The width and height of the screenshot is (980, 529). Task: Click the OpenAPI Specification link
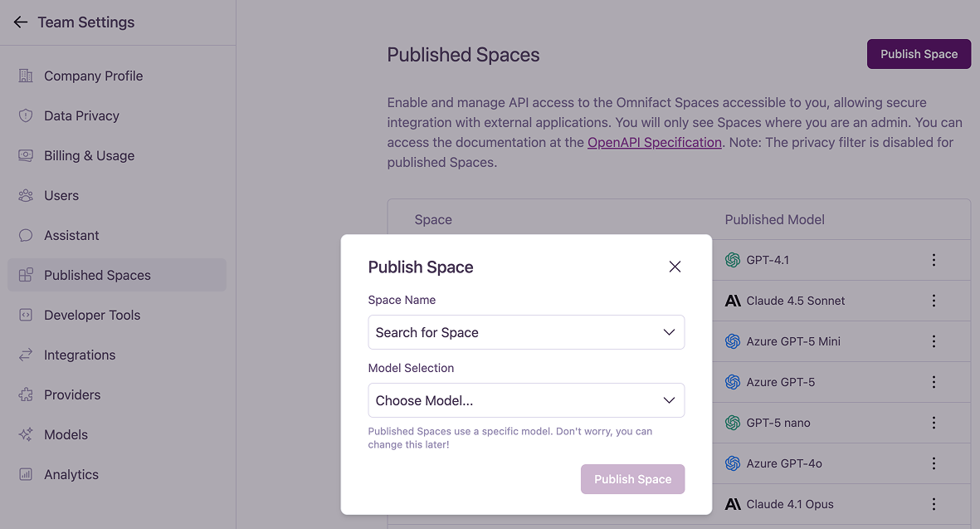point(654,142)
